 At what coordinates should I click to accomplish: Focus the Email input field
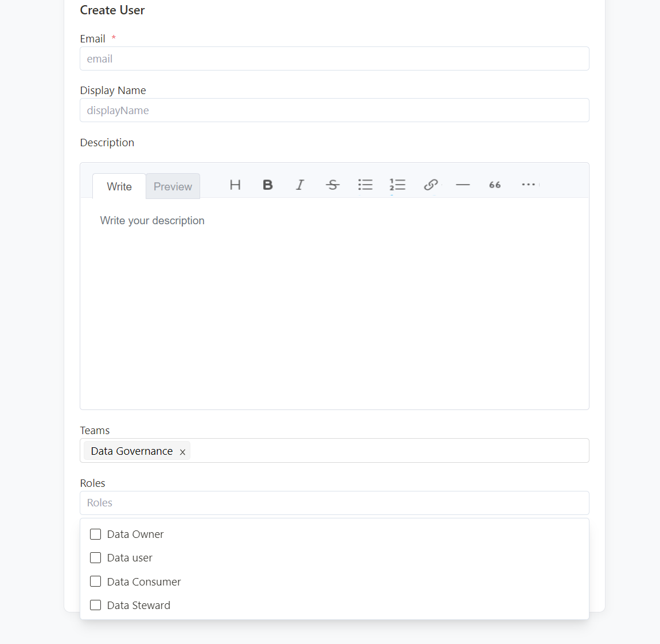pyautogui.click(x=334, y=58)
